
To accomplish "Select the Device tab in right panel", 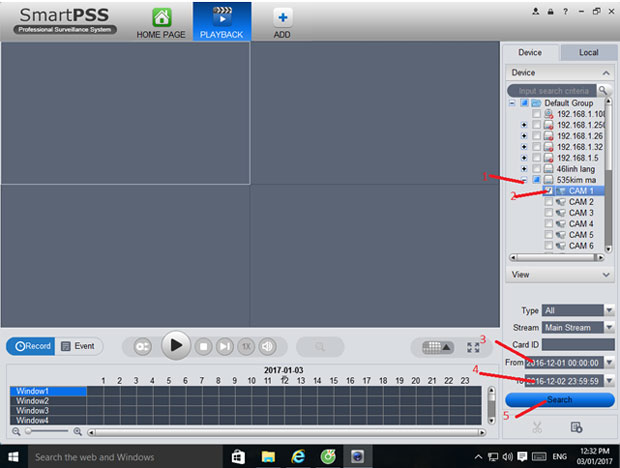I will tap(530, 53).
